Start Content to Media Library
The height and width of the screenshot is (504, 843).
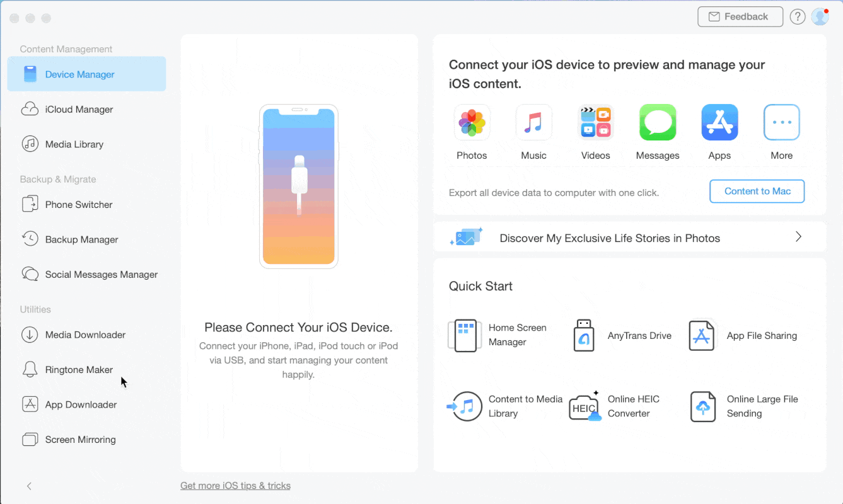(504, 406)
